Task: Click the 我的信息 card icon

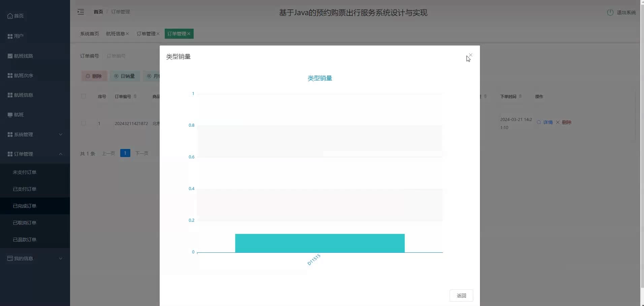Action: pyautogui.click(x=10, y=258)
